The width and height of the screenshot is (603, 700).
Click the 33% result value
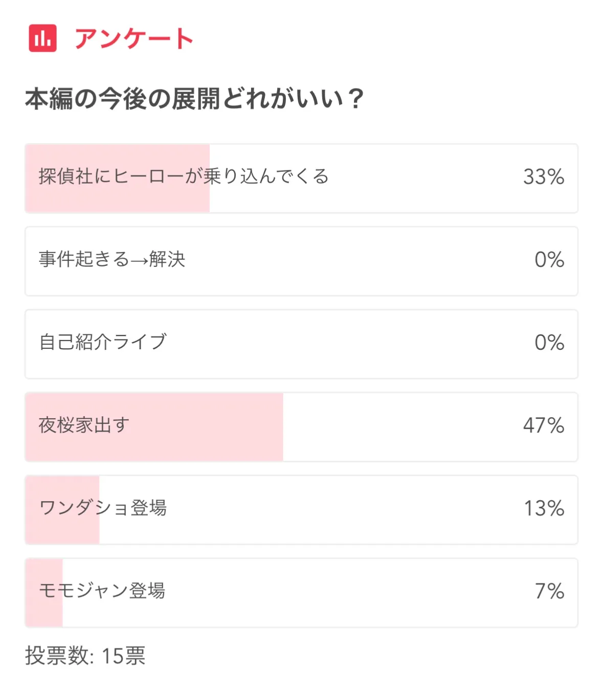tap(543, 177)
